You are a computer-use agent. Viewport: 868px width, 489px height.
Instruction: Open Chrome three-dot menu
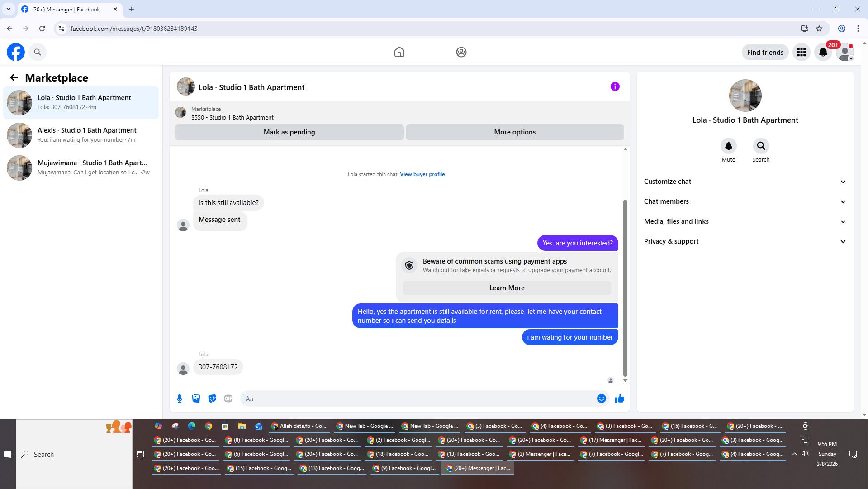858,29
